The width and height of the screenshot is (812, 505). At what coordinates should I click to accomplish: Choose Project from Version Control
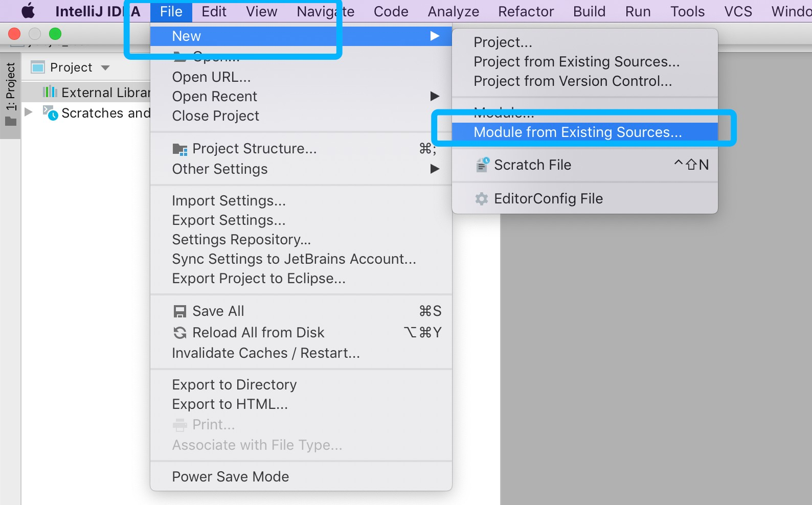pyautogui.click(x=572, y=81)
